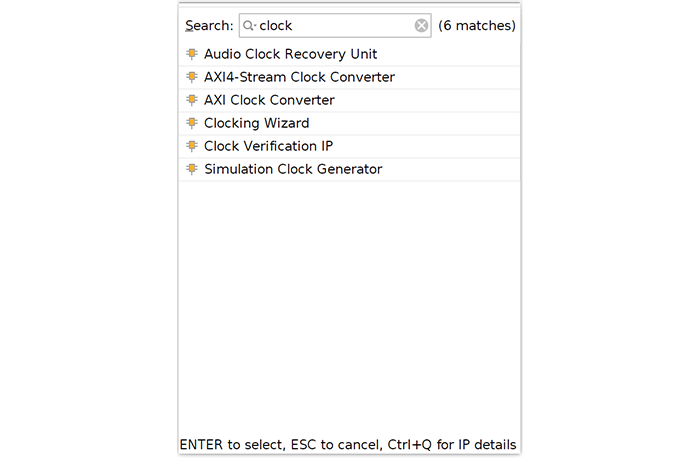Choose Simulation Clock Generator from results
Viewport: 700px width, 458px height.
coord(350,169)
